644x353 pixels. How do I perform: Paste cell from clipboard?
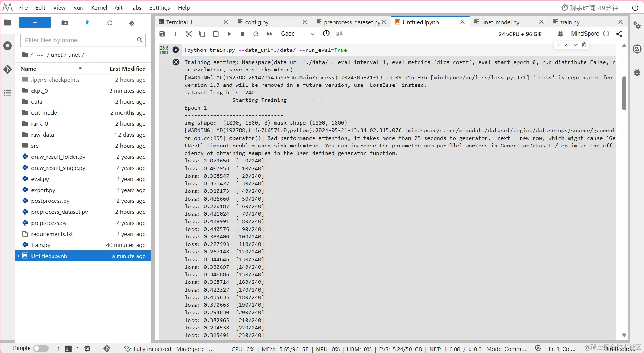tap(216, 34)
